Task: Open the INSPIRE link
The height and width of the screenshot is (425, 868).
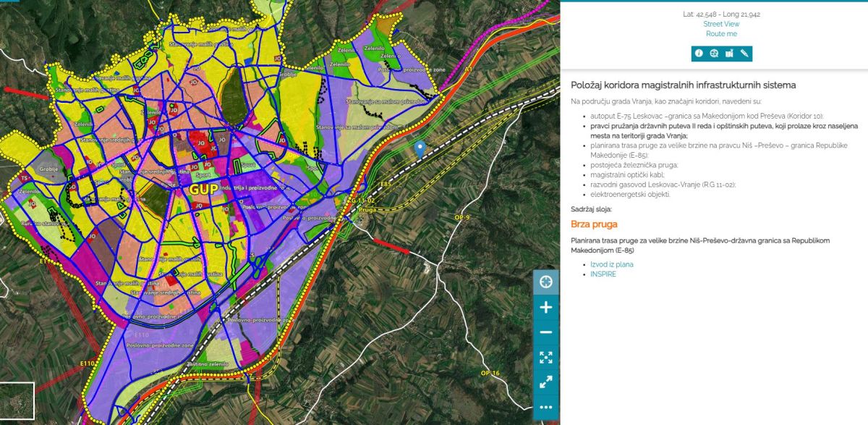Action: tap(603, 274)
